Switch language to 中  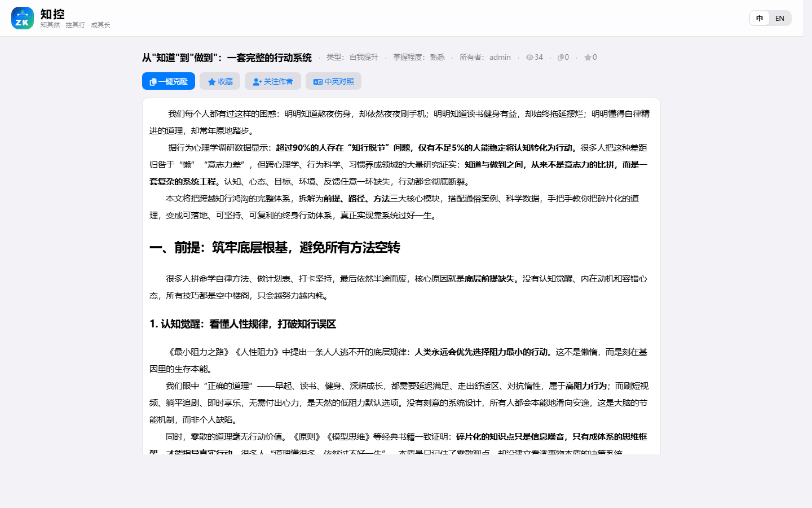[x=760, y=18]
